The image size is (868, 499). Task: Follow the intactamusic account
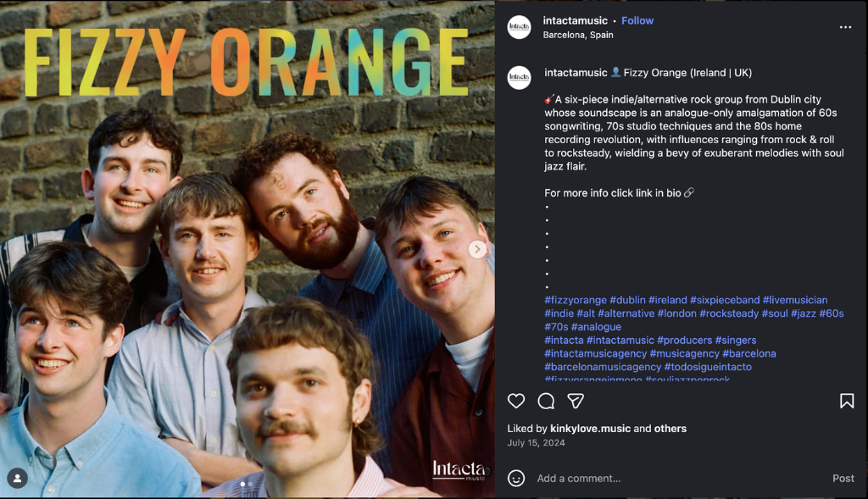637,20
